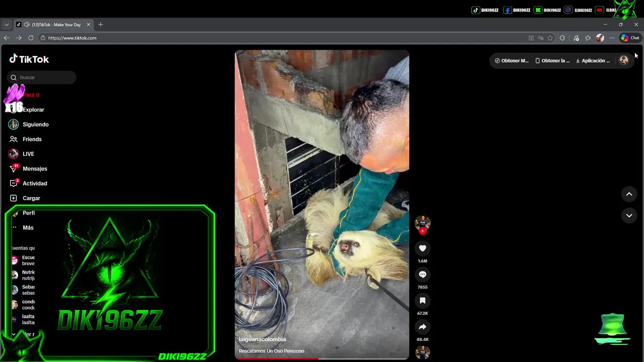
Task: Click the Obtener la... phone app button
Action: (x=552, y=60)
